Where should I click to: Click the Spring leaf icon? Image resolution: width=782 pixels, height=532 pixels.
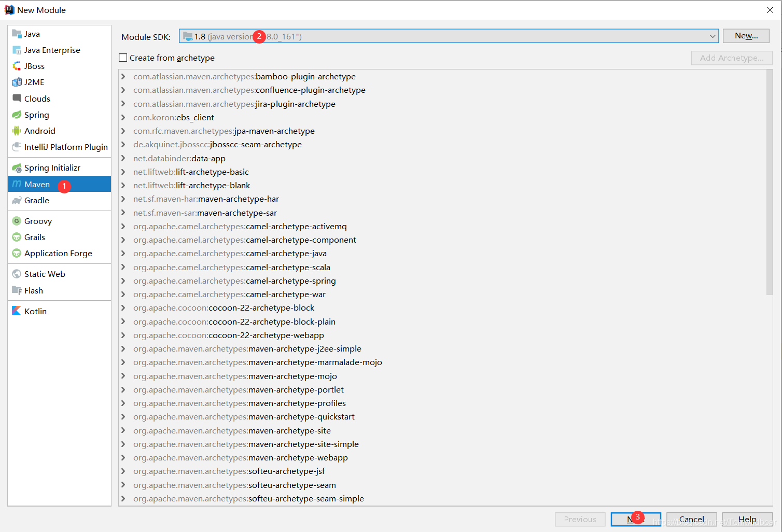pyautogui.click(x=17, y=115)
